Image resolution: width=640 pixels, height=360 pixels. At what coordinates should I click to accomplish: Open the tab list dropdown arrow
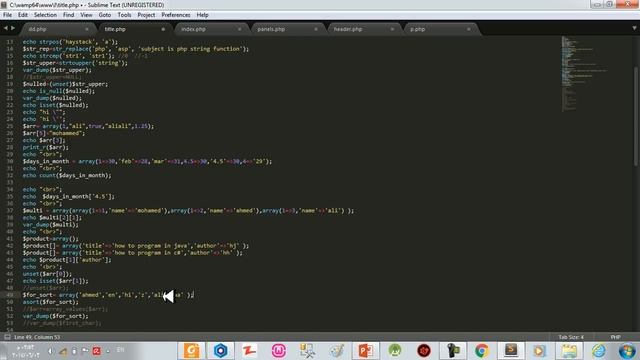634,28
